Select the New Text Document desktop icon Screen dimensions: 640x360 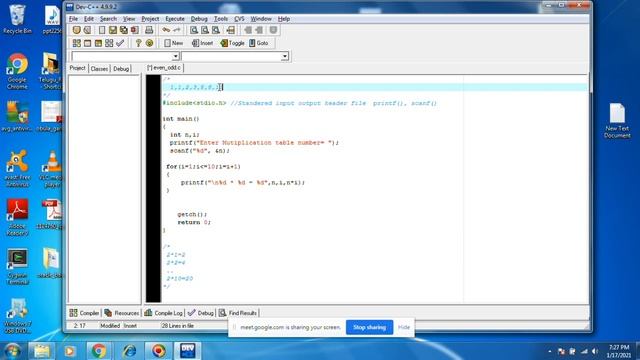[x=617, y=121]
